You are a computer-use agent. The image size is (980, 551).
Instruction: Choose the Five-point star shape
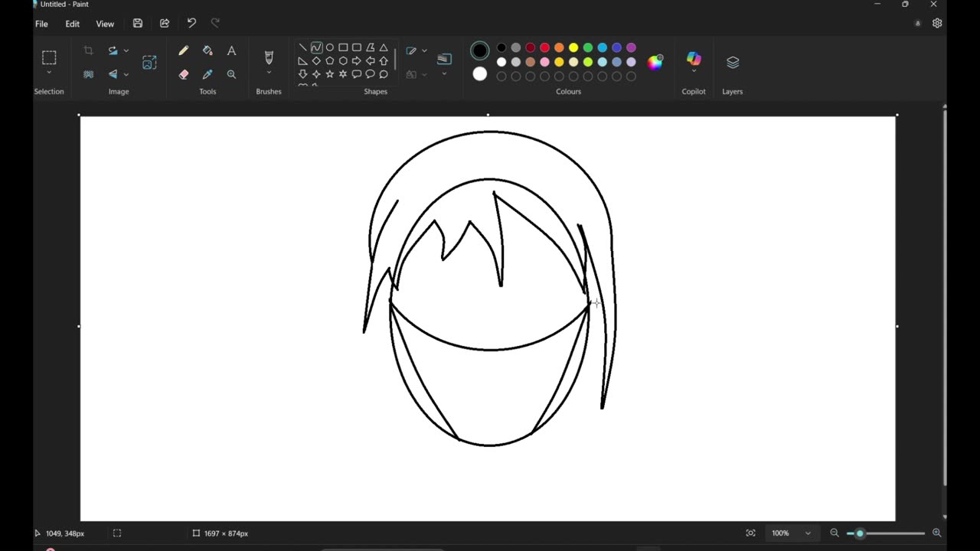(330, 74)
